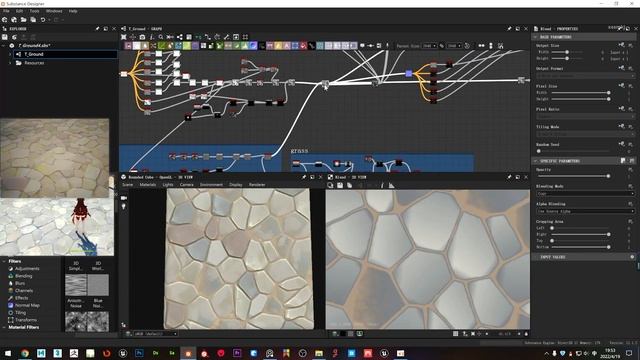Click the magnifier search icon in Graph toolbar
This screenshot has height=360, width=640.
[161, 37]
